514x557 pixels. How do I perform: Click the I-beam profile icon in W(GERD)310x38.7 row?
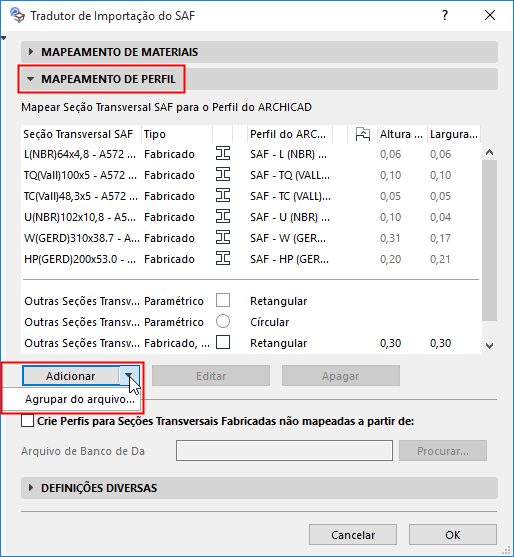pyautogui.click(x=223, y=238)
